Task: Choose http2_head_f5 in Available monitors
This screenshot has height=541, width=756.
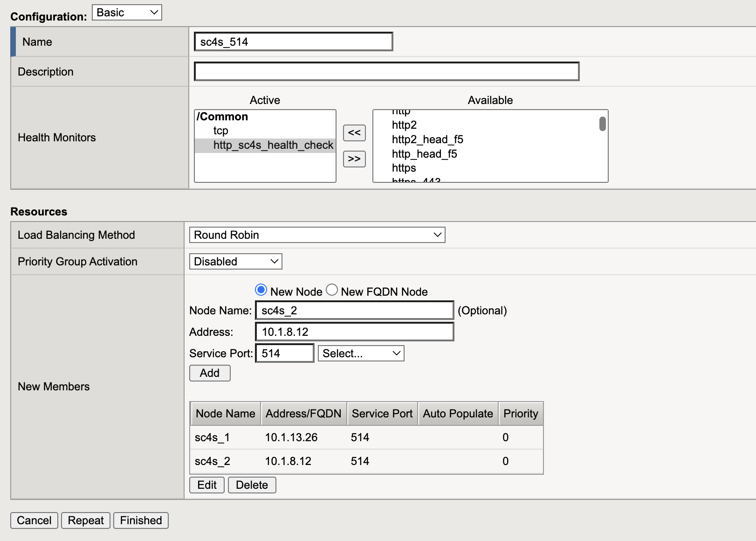Action: 427,139
